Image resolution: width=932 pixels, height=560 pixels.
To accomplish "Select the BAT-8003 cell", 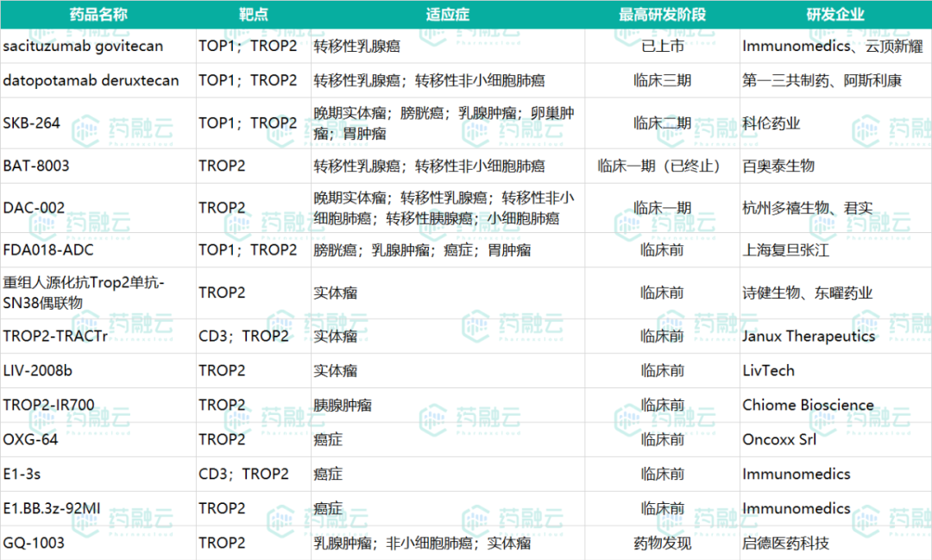I will point(98,166).
